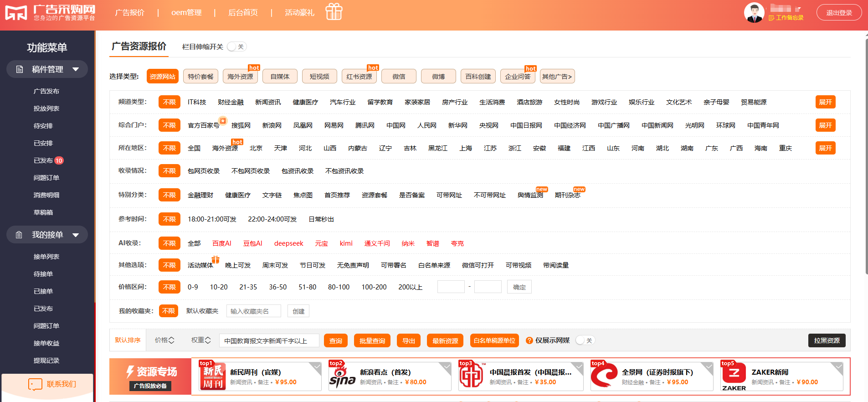The width and height of the screenshot is (868, 402).
Task: Click the site logo in header
Action: pyautogui.click(x=50, y=13)
